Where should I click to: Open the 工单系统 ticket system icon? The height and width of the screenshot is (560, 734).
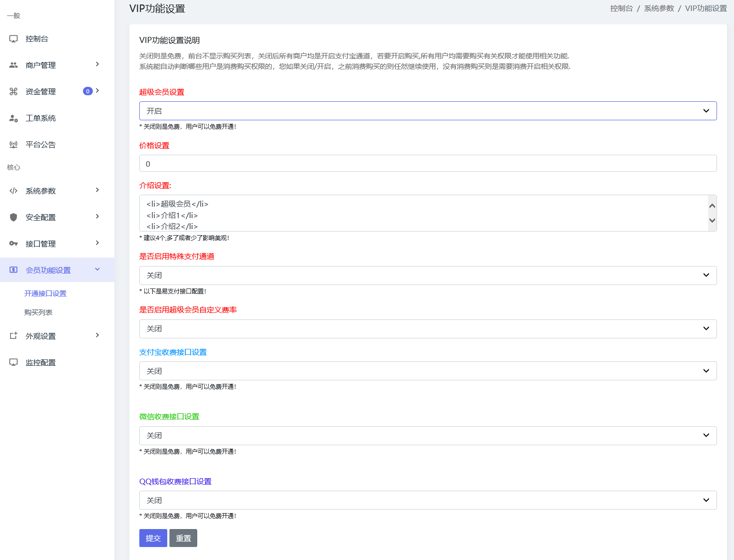13,118
